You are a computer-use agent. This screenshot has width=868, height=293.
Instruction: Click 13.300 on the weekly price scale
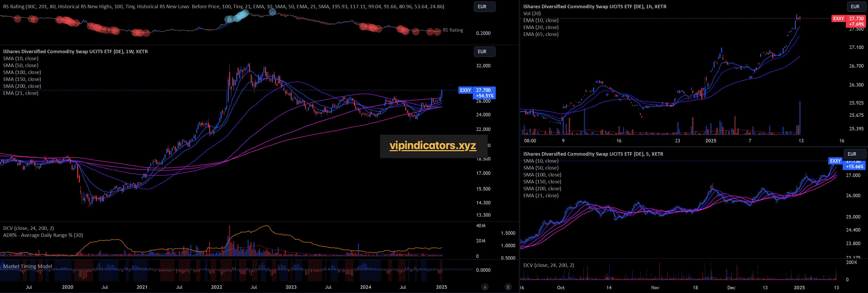[x=483, y=215]
